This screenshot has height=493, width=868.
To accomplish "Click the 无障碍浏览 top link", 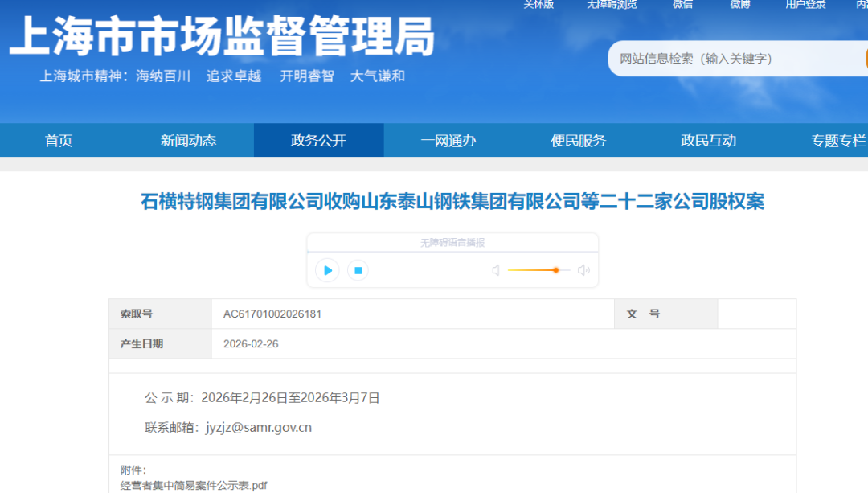I will [x=612, y=5].
